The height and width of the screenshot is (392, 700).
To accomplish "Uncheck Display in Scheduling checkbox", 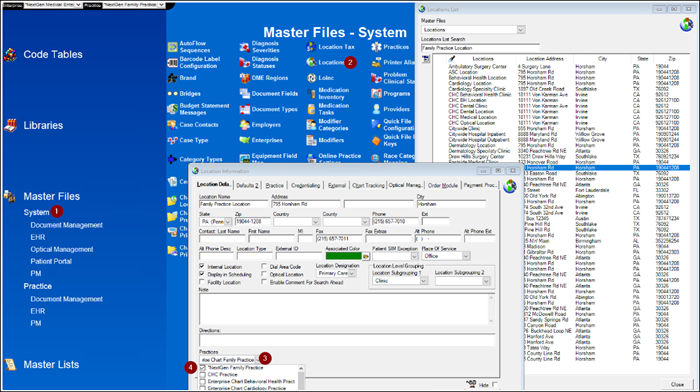I will coord(202,274).
